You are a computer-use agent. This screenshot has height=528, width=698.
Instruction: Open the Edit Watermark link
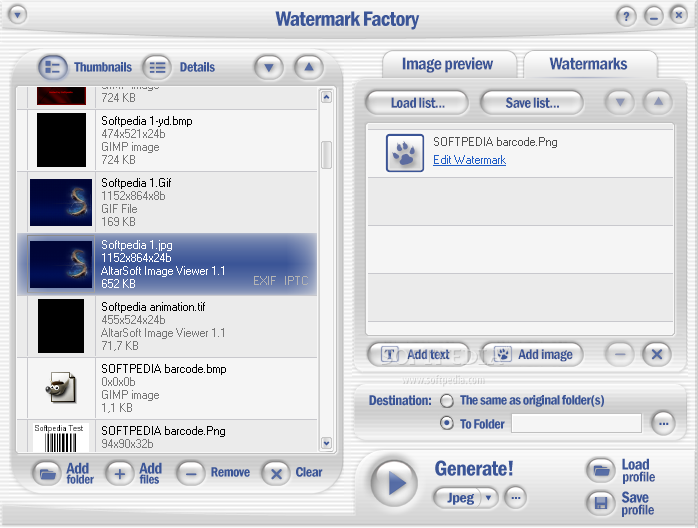click(x=469, y=160)
